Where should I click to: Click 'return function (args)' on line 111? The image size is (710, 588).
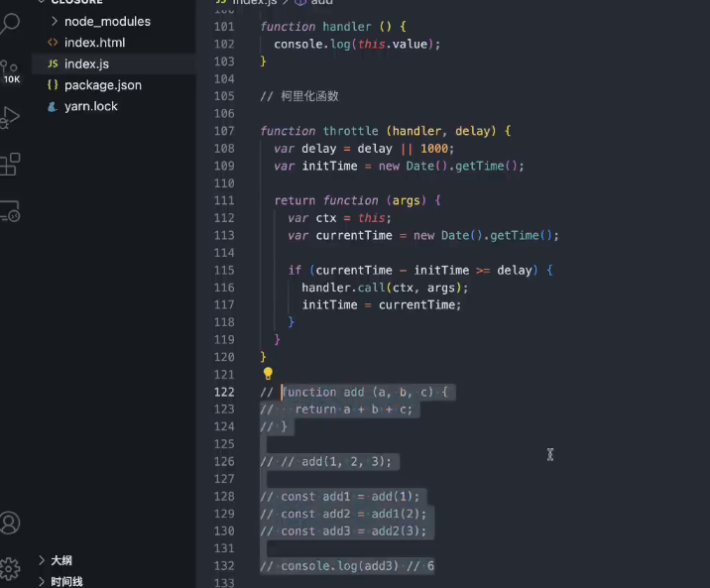(x=350, y=200)
